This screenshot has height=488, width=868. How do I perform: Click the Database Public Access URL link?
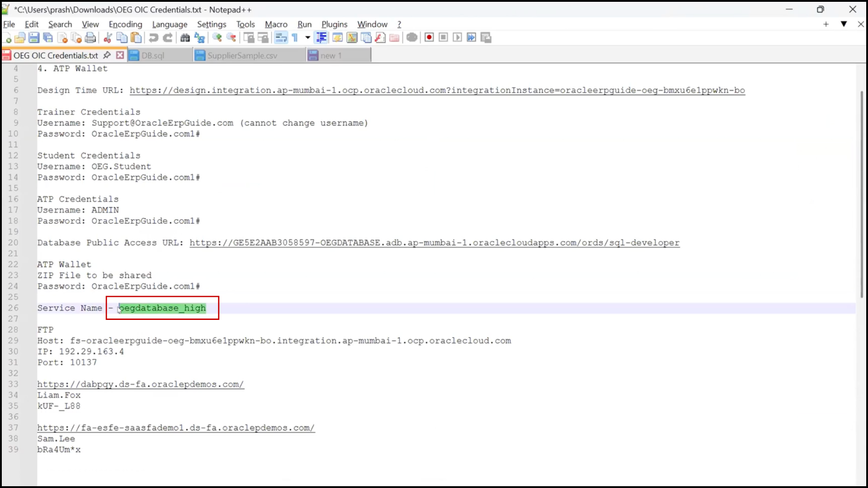click(x=434, y=243)
